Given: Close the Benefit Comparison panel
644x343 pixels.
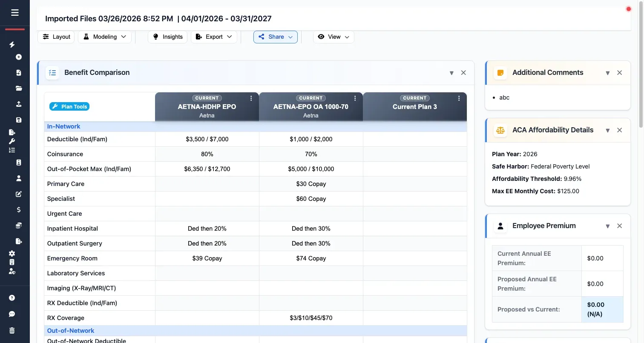Looking at the screenshot, I should pyautogui.click(x=463, y=73).
